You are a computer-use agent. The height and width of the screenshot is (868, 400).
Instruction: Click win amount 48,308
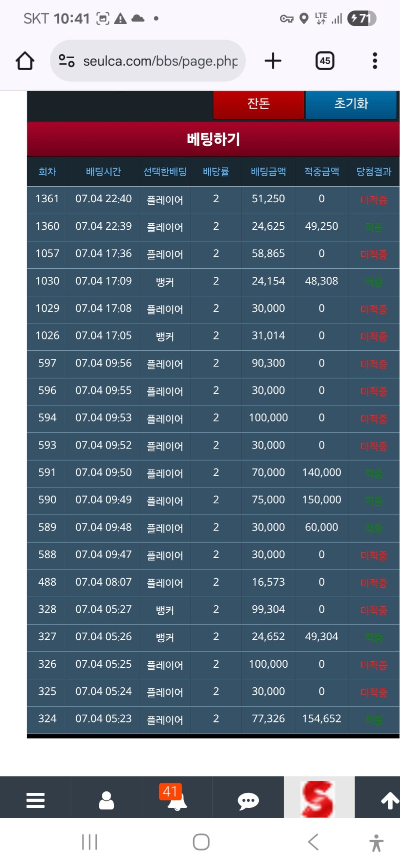point(322,281)
